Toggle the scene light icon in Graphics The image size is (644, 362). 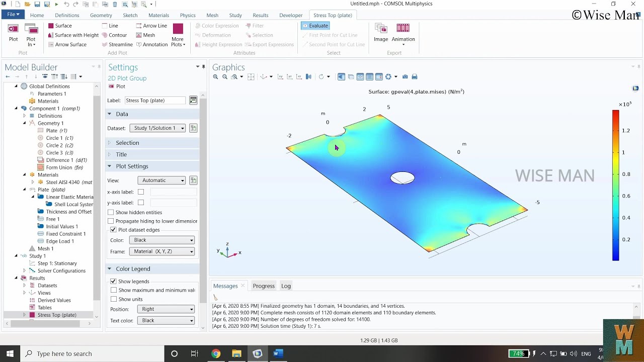[x=341, y=77]
